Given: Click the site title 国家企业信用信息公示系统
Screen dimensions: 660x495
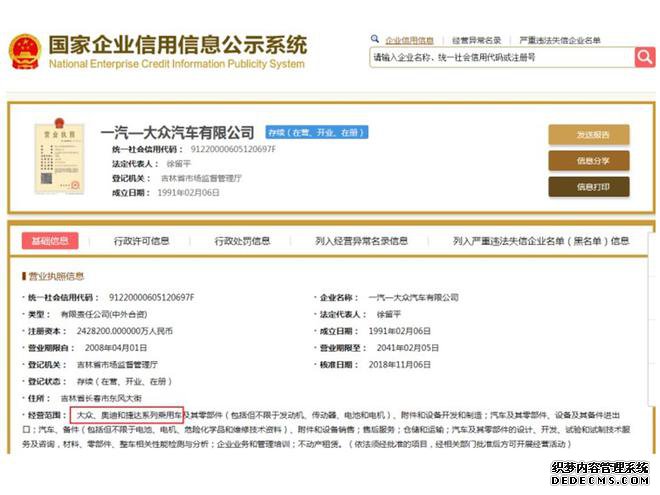Looking at the screenshot, I should (178, 45).
